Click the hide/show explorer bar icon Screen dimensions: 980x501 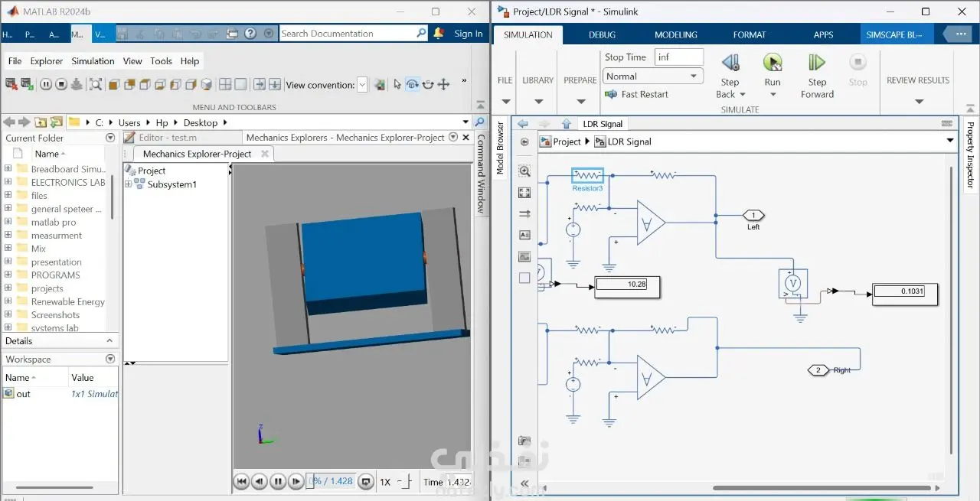pos(524,142)
